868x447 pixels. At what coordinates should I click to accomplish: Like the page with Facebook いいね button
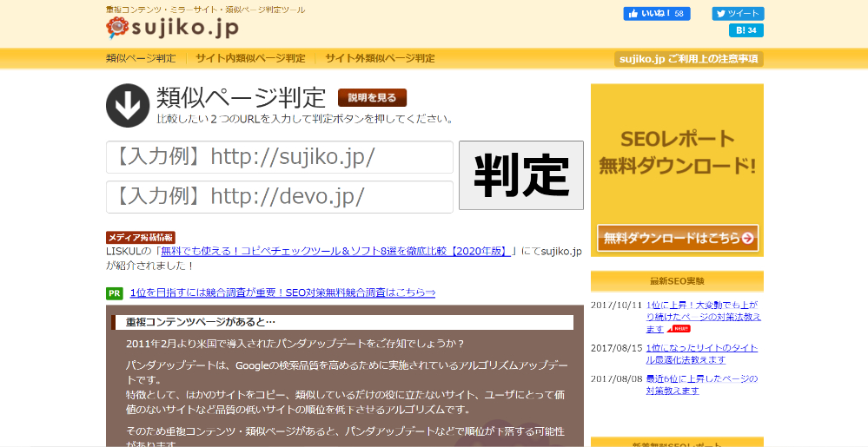(657, 13)
